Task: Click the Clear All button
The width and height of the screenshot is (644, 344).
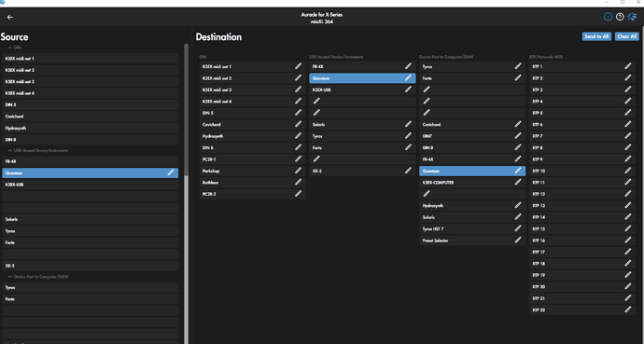Action: pyautogui.click(x=627, y=36)
